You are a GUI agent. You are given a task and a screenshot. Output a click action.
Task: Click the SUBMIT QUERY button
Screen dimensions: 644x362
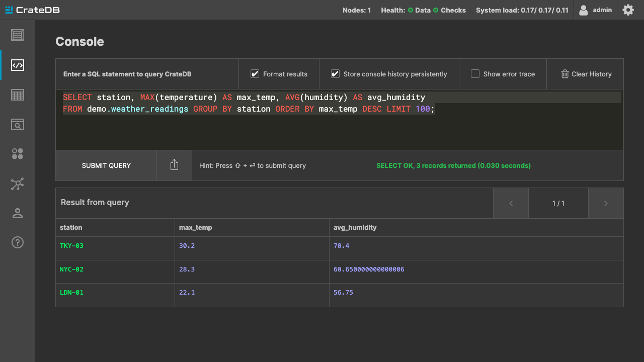106,165
